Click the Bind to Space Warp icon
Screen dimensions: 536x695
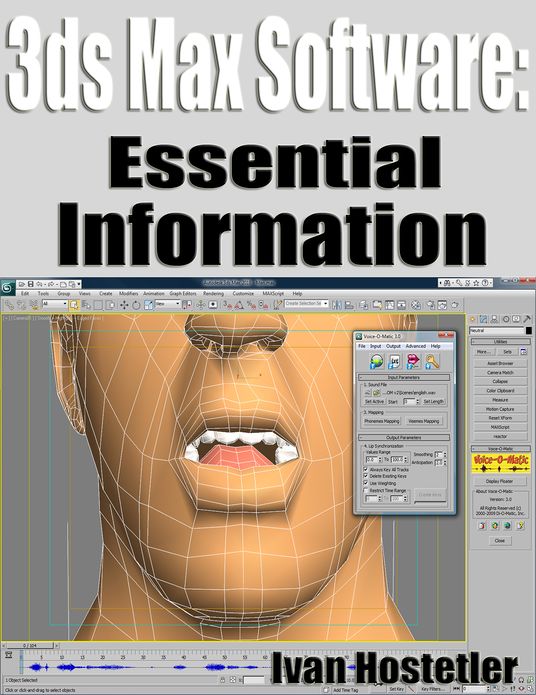pyautogui.click(x=34, y=305)
